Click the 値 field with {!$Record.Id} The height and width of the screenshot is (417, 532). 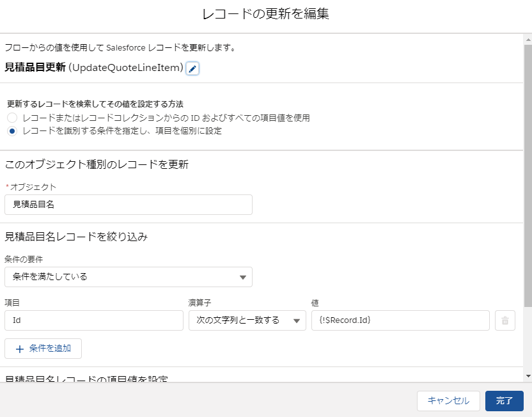[400, 320]
